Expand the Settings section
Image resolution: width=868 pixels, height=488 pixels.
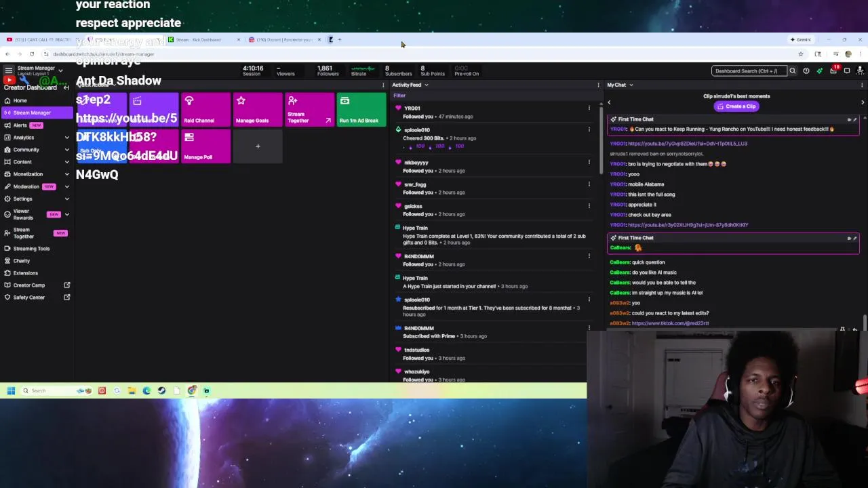click(x=66, y=199)
